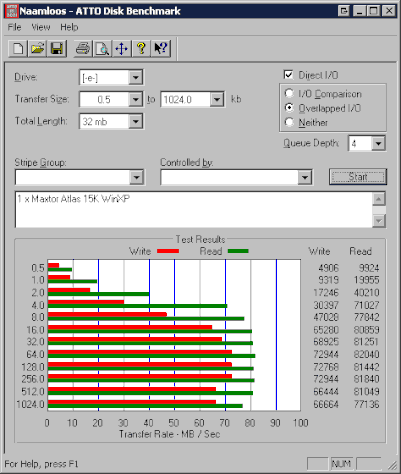This screenshot has width=401, height=474.
Task: Click the description box scroll down arrow
Action: (379, 221)
